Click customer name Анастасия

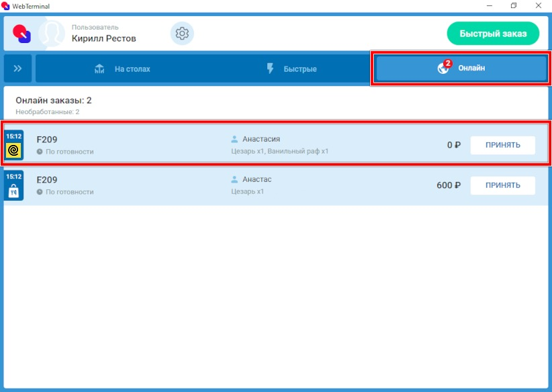(x=261, y=139)
